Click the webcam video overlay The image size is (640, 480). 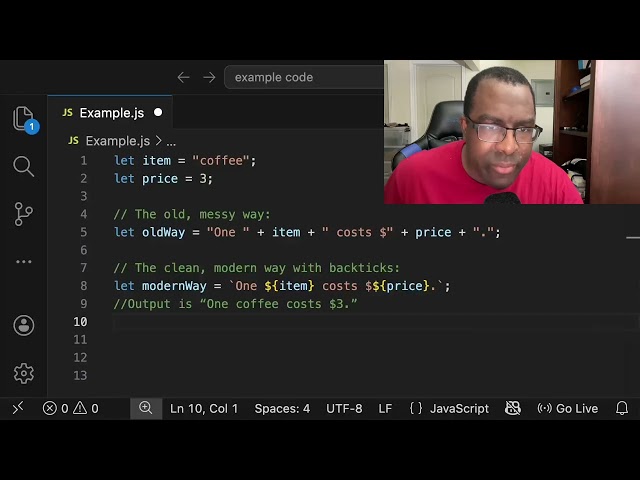[512, 132]
